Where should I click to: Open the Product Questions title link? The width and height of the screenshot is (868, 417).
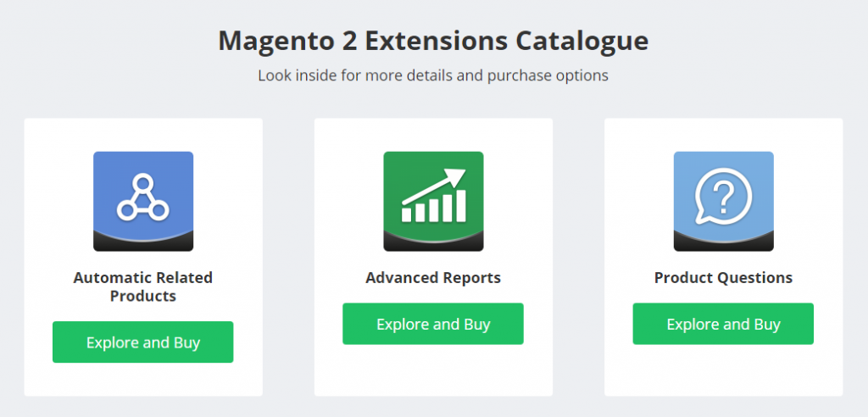coord(723,278)
